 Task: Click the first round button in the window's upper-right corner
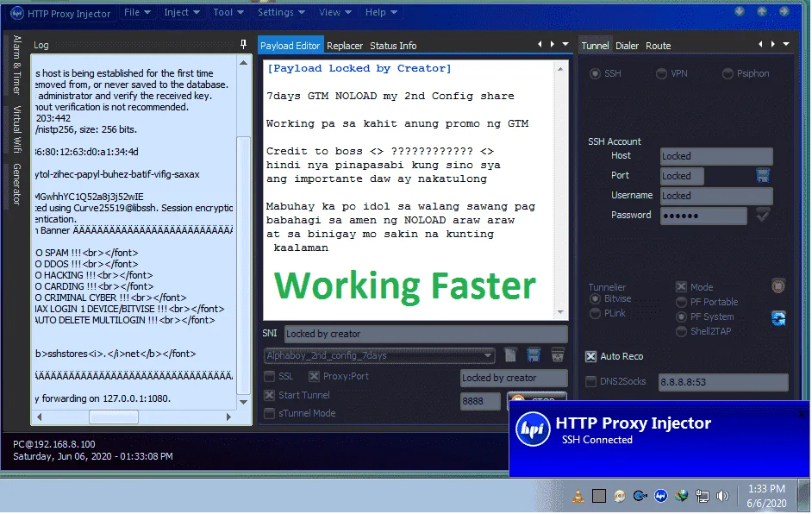click(739, 11)
